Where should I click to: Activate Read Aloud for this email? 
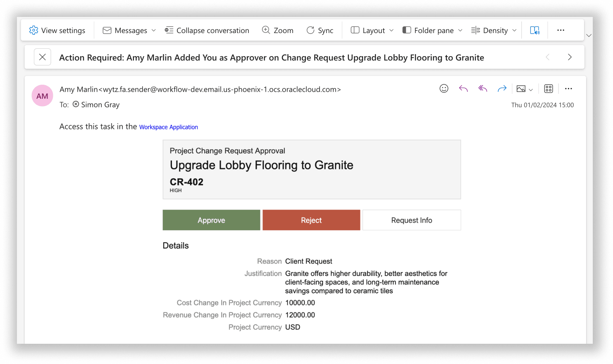coord(534,30)
